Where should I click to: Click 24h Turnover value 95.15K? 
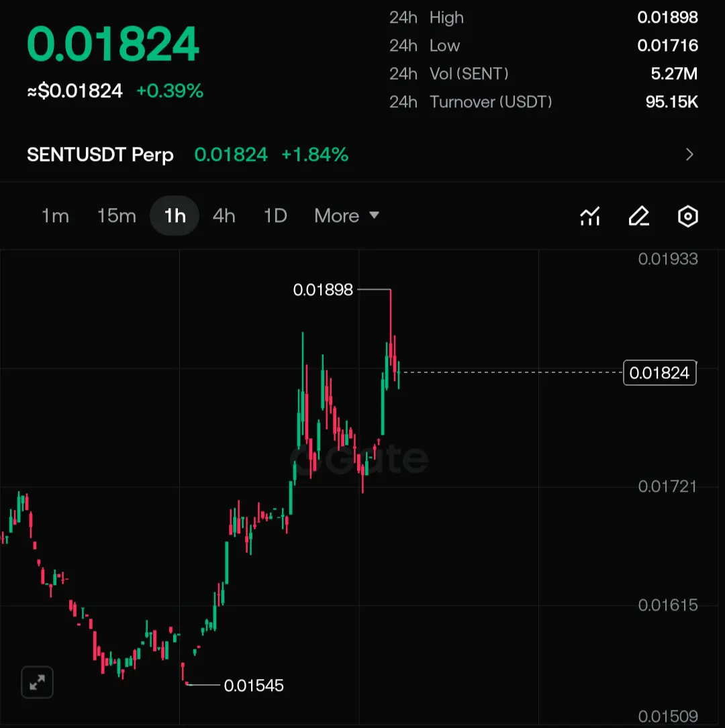point(671,102)
